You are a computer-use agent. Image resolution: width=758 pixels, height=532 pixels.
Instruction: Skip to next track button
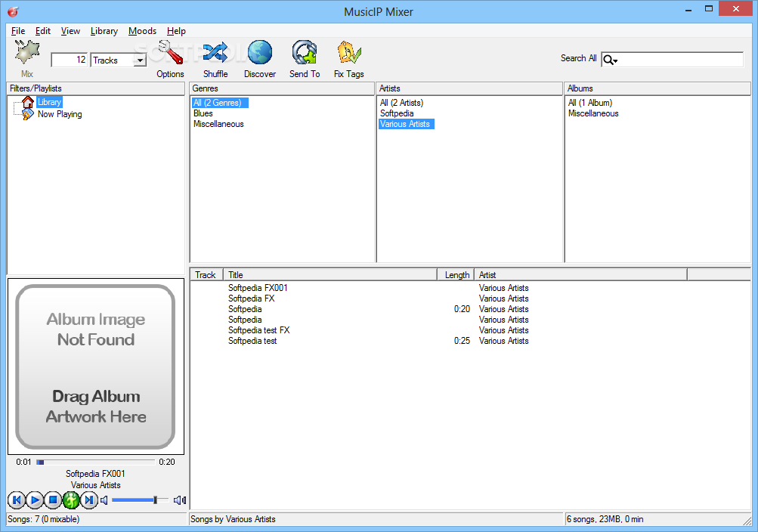pyautogui.click(x=89, y=500)
